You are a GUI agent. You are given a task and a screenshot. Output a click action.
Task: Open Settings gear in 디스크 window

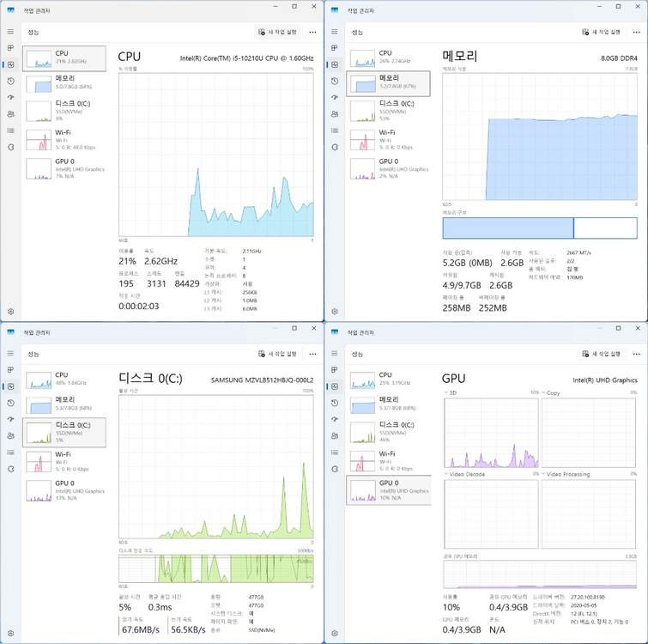click(x=11, y=633)
